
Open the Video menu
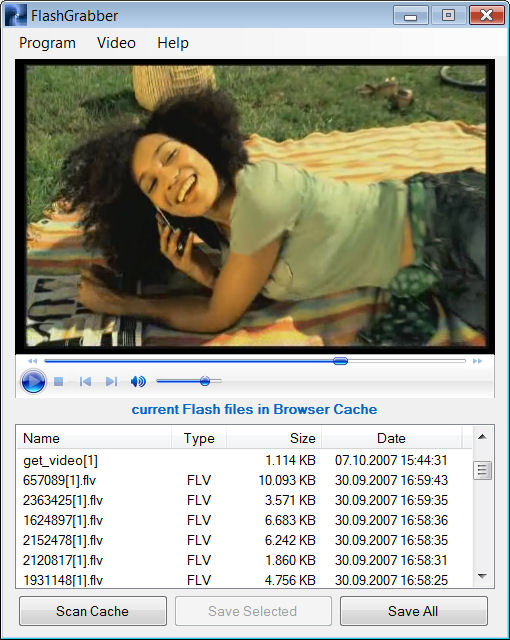coord(116,43)
